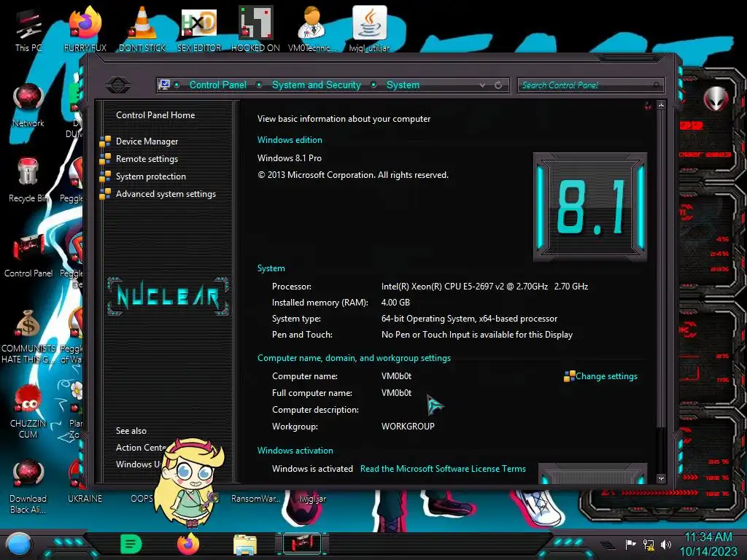Image resolution: width=747 pixels, height=560 pixels.
Task: Select the System breadcrumb
Action: click(403, 85)
